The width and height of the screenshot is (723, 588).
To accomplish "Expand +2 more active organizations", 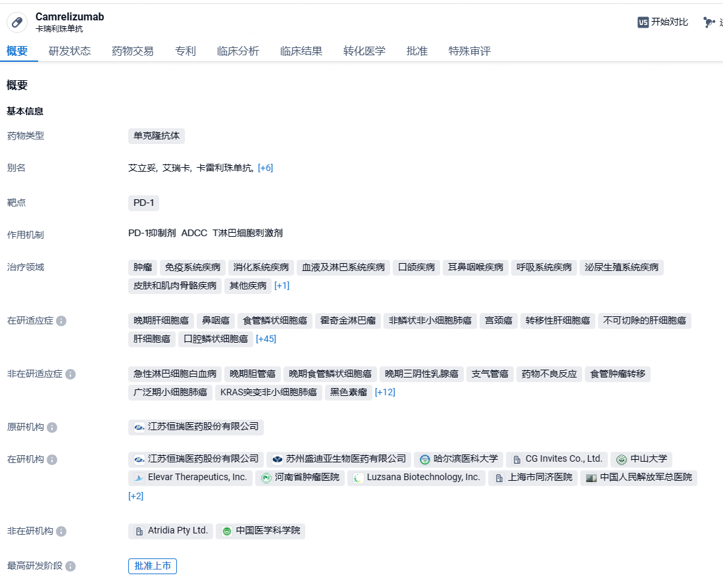I will pos(136,497).
